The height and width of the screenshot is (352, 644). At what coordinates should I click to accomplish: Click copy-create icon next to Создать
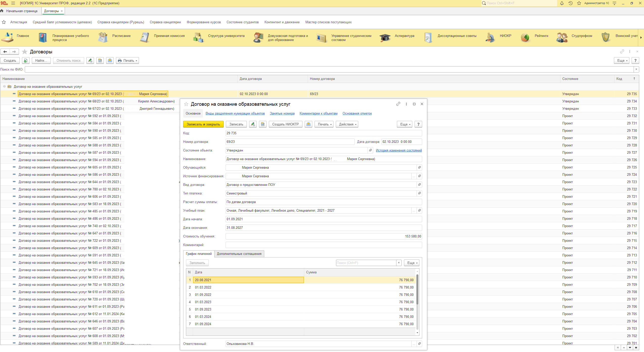(26, 60)
